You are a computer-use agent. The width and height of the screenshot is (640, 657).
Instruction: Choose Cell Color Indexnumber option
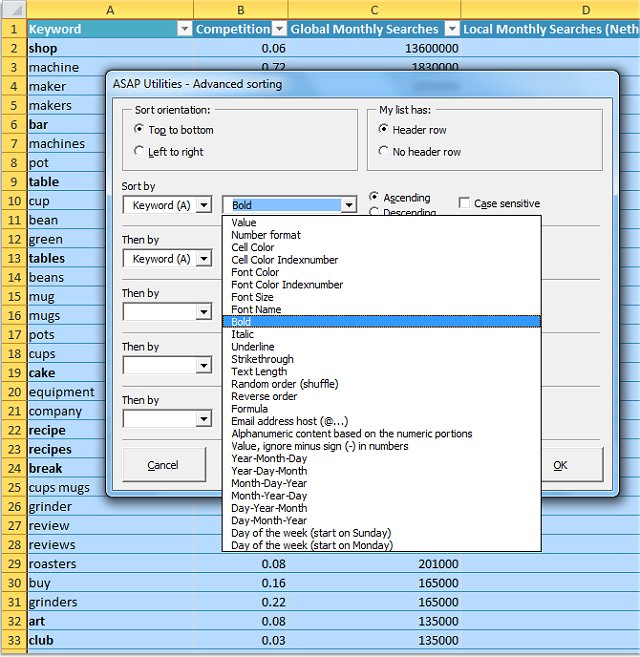click(381, 260)
